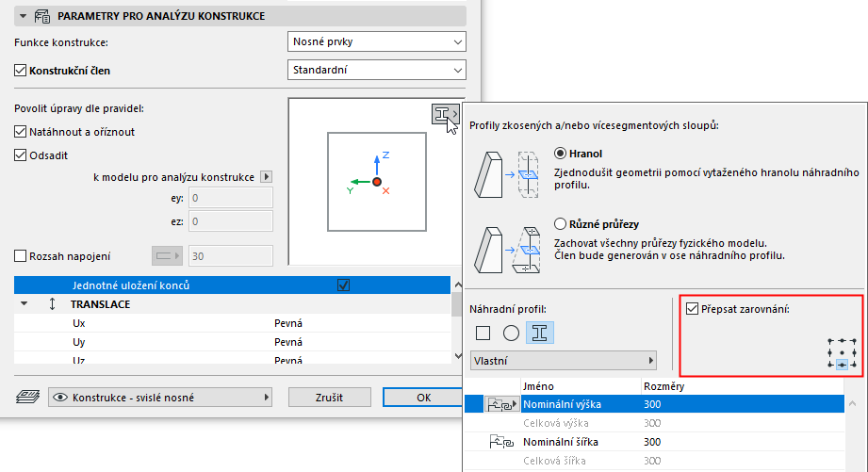The width and height of the screenshot is (868, 472).
Task: Select I-beam substitute profile shape
Action: (539, 333)
